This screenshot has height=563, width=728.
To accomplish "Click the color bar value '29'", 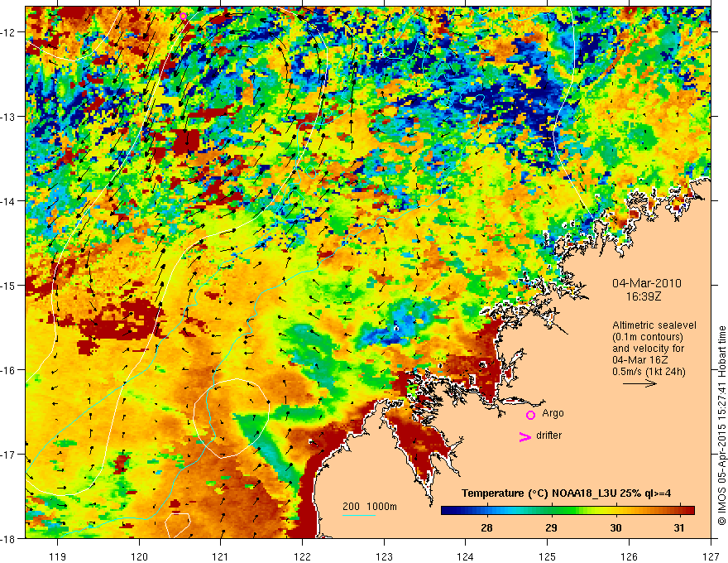I will (551, 528).
